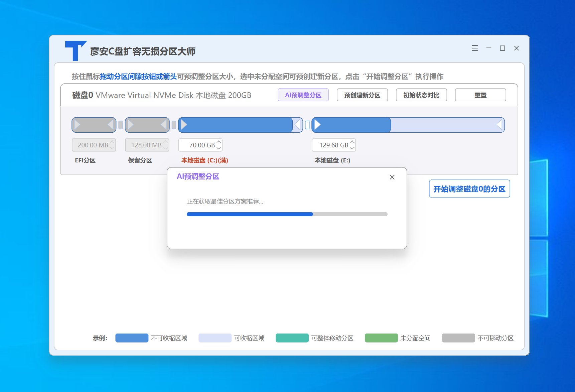Click the 本地磁盘 (E:) label
This screenshot has height=392, width=575.
tap(332, 160)
